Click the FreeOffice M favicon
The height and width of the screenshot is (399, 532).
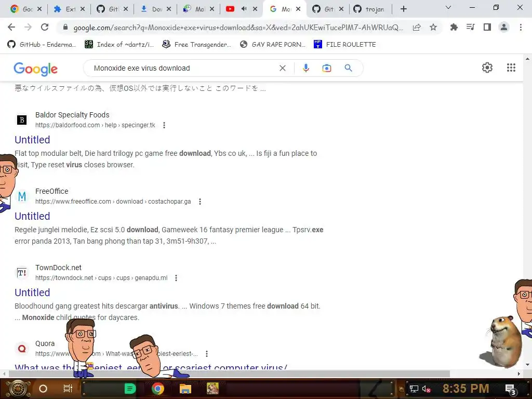22,196
